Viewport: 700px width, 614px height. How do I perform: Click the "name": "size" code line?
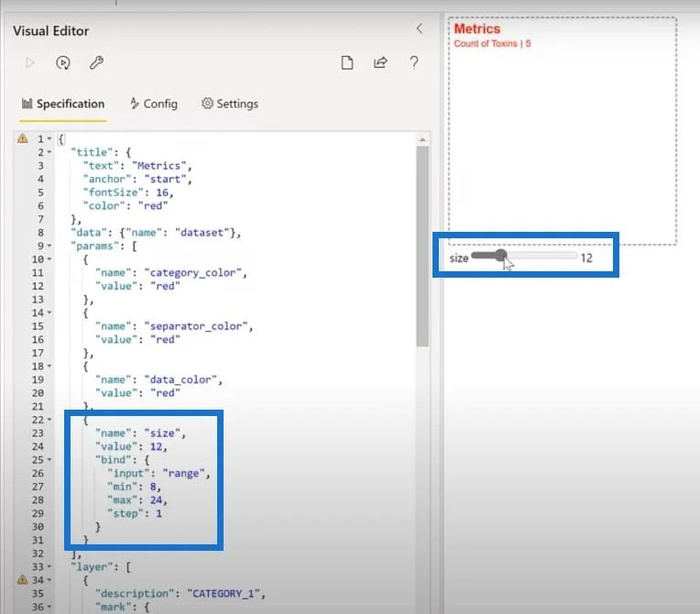(140, 433)
